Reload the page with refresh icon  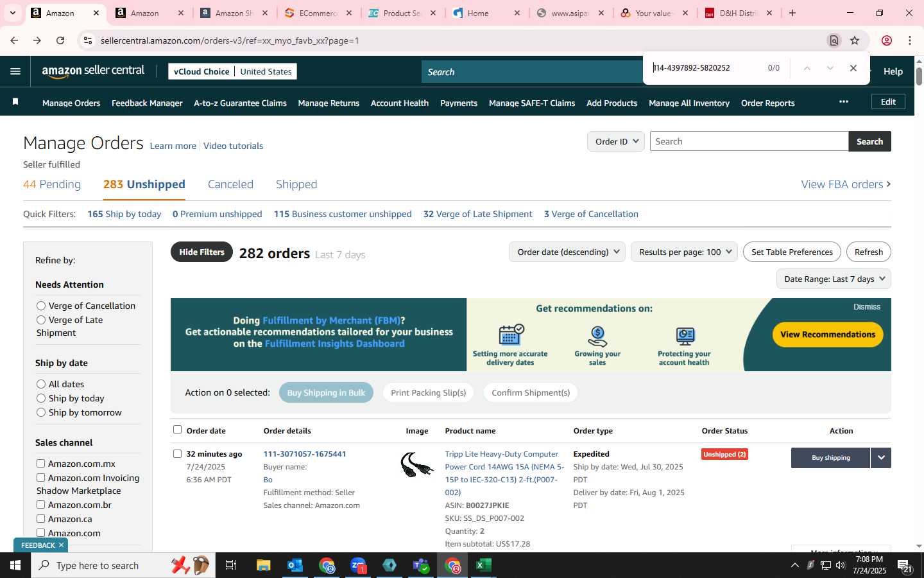pyautogui.click(x=60, y=40)
